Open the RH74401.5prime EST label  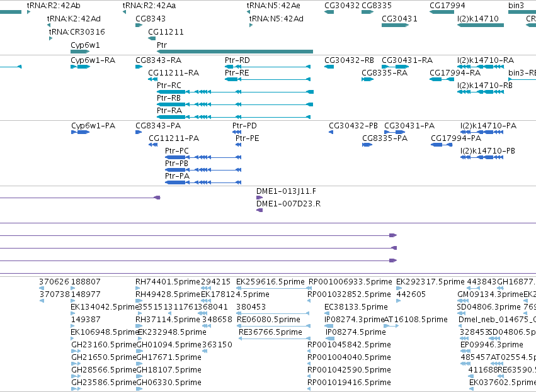(x=168, y=282)
